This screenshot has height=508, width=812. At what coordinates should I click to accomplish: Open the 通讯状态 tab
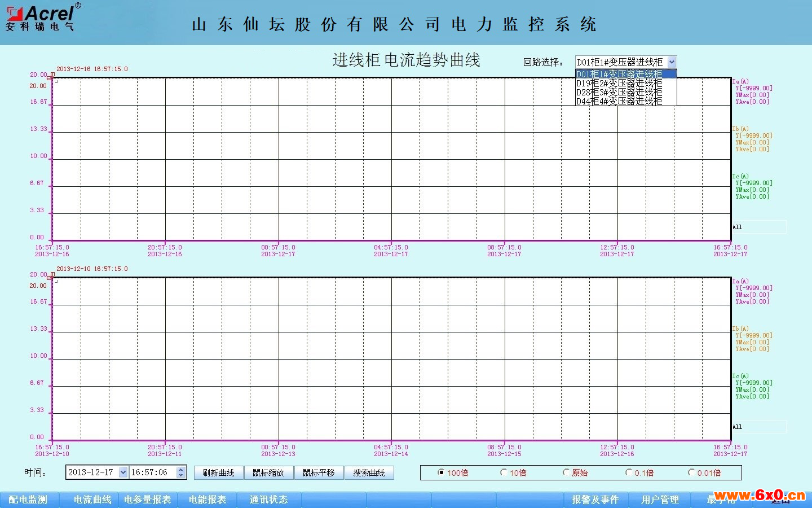268,500
